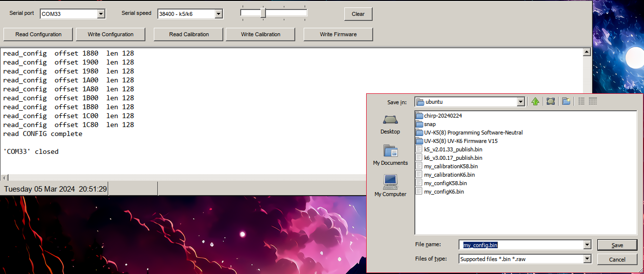
Task: Open My Documents in places sidebar
Action: [390, 155]
